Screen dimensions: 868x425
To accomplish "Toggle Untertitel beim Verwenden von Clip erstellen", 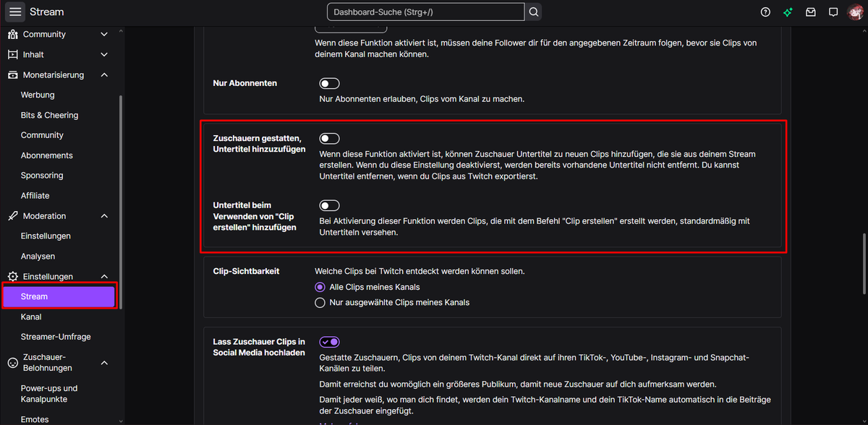I will (x=329, y=205).
